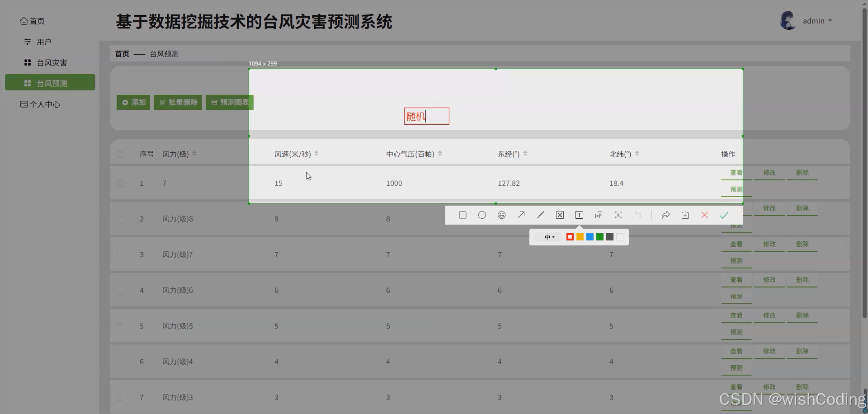Click the grid icon beside 台风预测

(28, 83)
